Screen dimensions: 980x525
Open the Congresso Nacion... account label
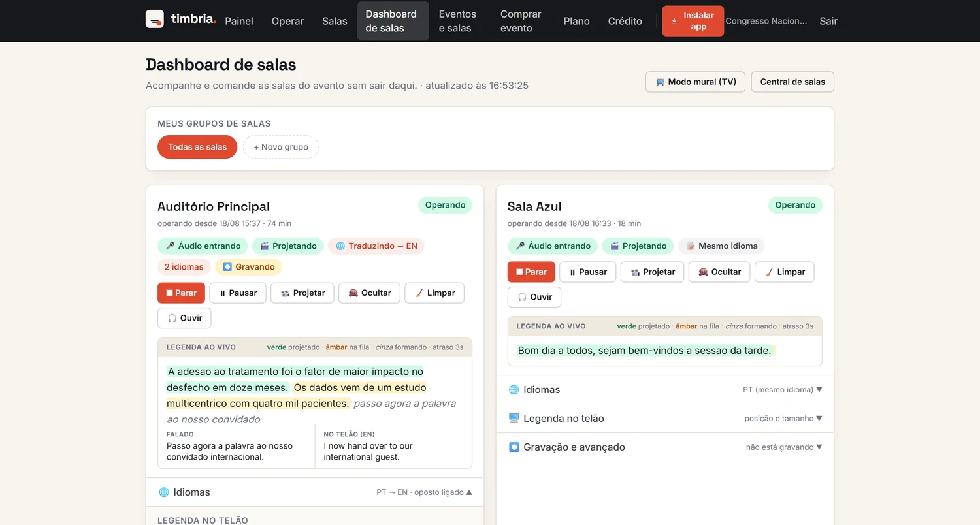[x=766, y=21]
